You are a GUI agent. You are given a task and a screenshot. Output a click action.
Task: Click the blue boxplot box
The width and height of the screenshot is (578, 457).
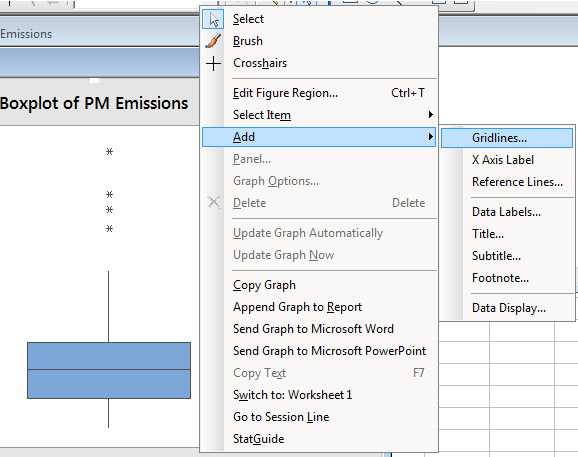point(109,370)
